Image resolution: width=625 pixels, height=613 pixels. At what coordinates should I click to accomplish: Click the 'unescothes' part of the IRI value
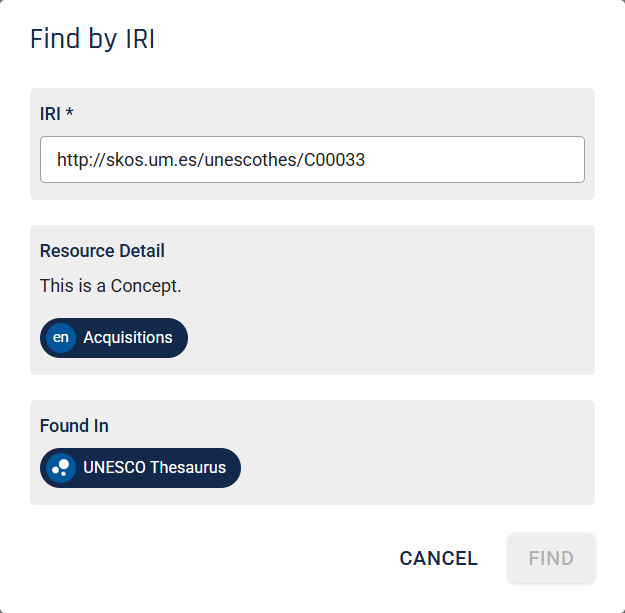[250, 160]
